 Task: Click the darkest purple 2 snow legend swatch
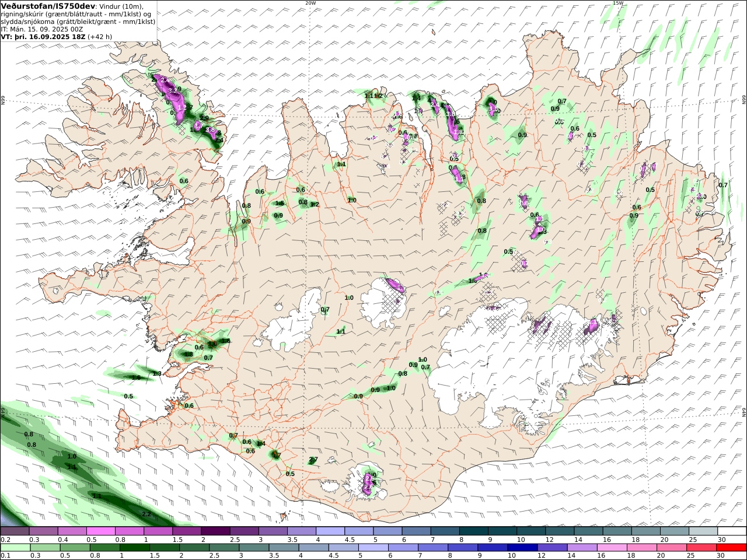point(215,531)
